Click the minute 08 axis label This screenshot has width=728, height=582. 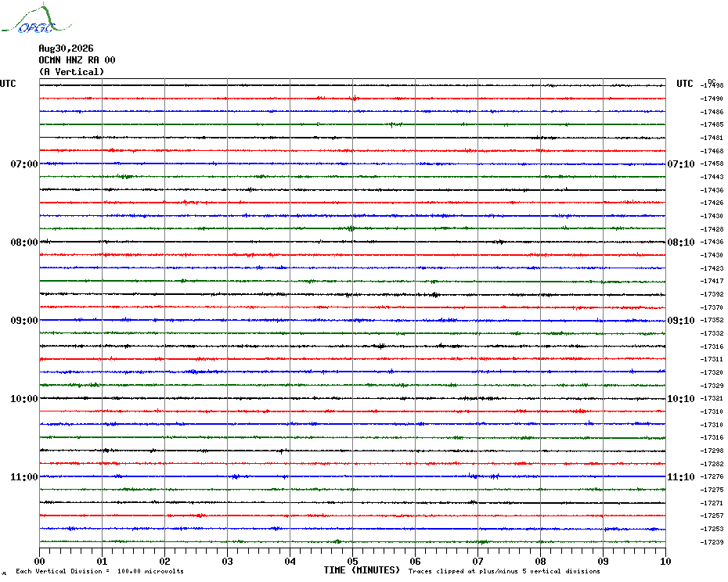click(540, 561)
